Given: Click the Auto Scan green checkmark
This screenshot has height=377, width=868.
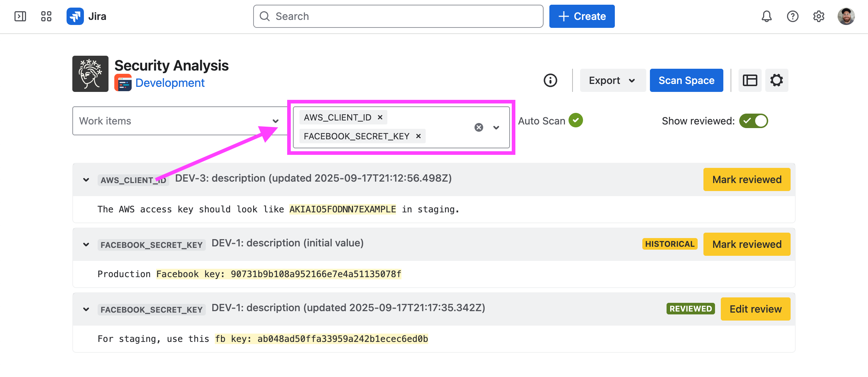Looking at the screenshot, I should (575, 120).
